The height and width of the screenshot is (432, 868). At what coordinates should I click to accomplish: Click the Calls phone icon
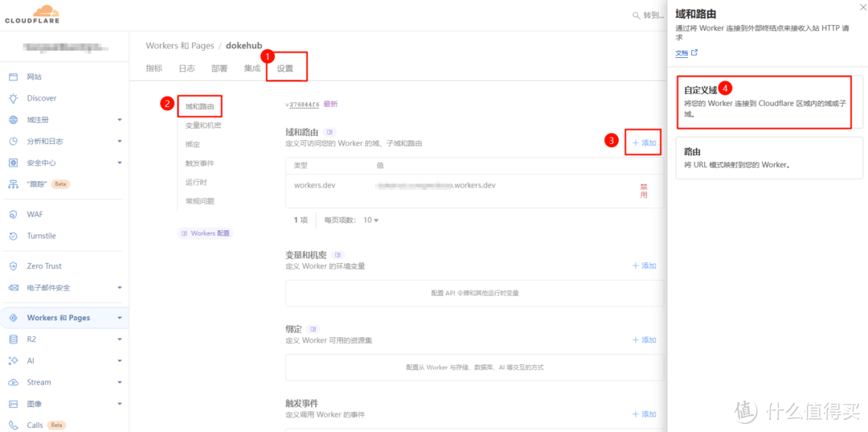click(x=14, y=426)
